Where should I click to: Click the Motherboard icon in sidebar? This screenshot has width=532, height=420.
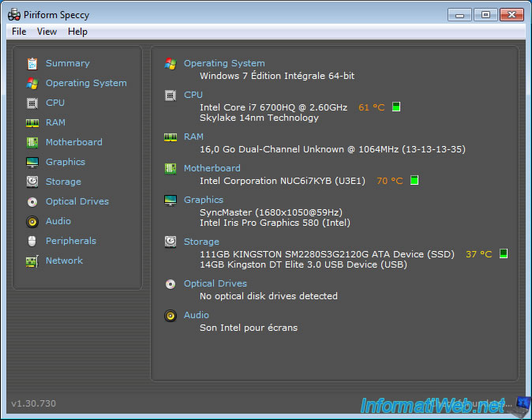point(32,142)
